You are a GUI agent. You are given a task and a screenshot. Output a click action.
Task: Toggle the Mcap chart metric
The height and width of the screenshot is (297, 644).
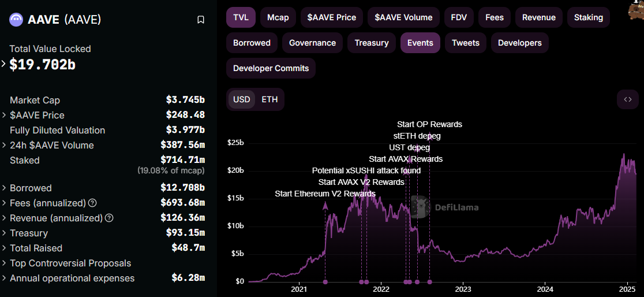point(278,17)
